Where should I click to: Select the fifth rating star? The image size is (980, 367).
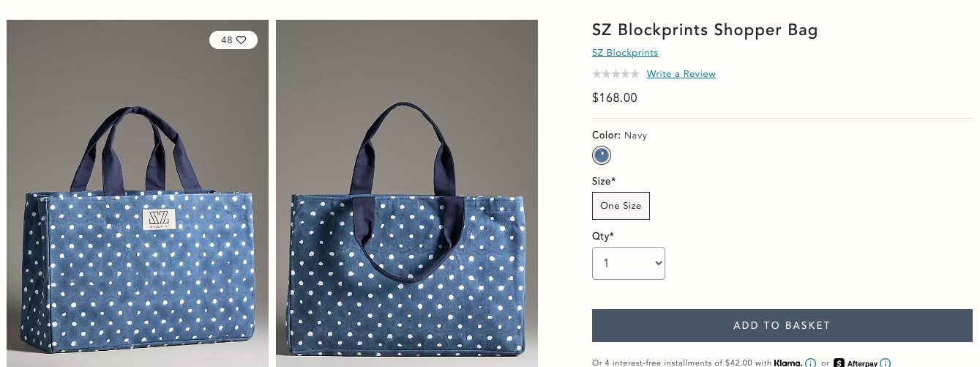(635, 74)
